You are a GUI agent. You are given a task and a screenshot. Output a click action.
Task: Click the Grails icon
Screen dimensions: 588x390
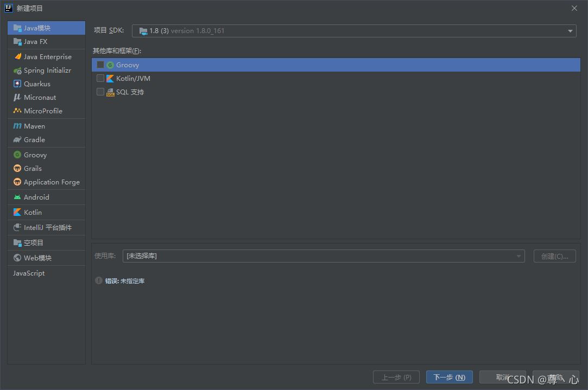coord(17,169)
